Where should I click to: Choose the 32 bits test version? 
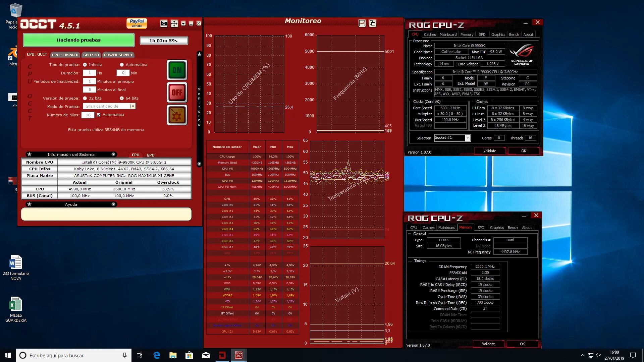coord(85,98)
